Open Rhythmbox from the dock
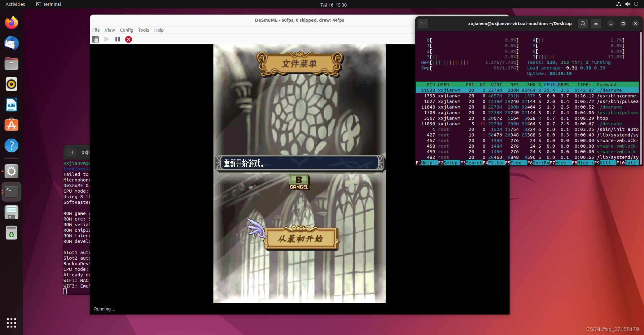Viewport: 644px width, 335px height. (x=11, y=84)
